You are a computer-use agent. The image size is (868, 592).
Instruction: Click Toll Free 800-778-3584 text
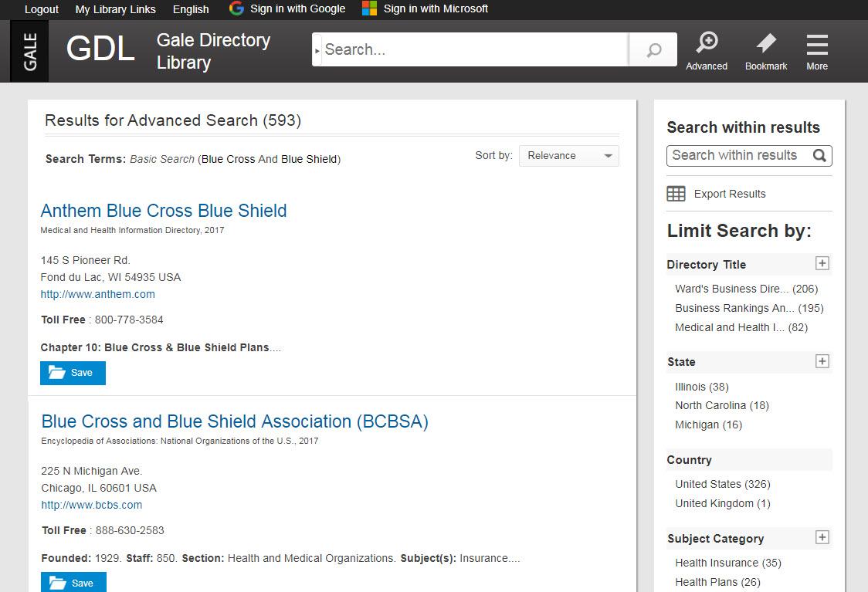[102, 320]
